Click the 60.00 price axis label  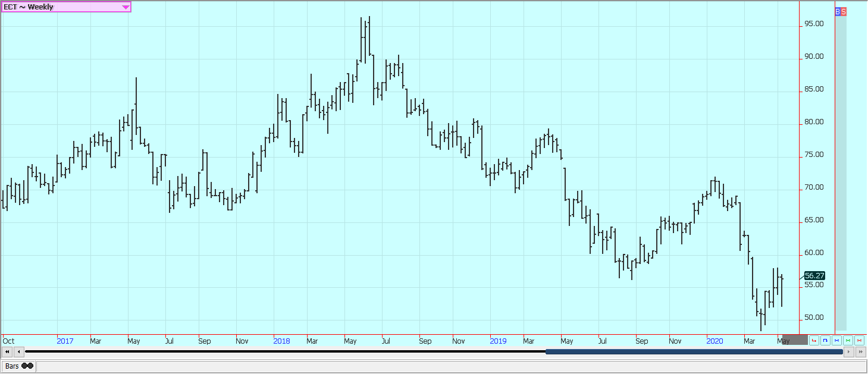click(814, 253)
